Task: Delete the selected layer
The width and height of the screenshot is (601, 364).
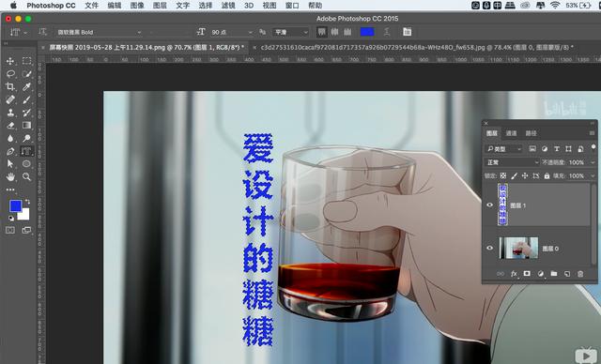Action: [x=580, y=274]
